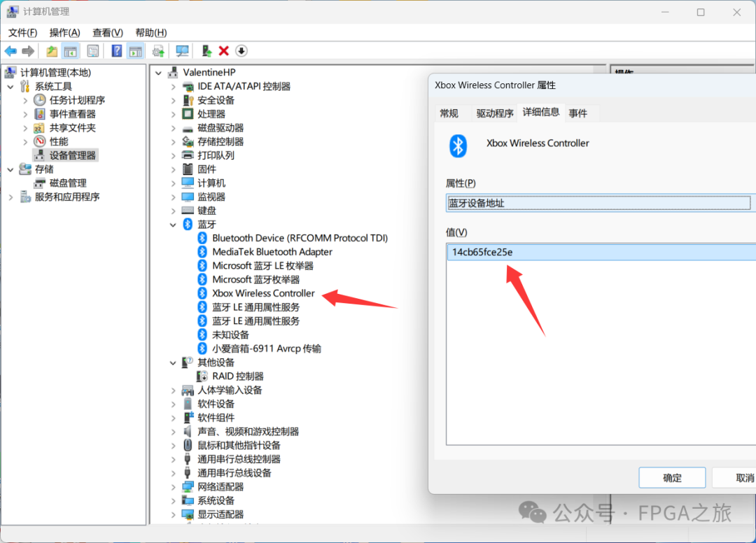Viewport: 756px width, 543px height.
Task: Click the gray Forward arrow in toolbar
Action: coord(28,51)
